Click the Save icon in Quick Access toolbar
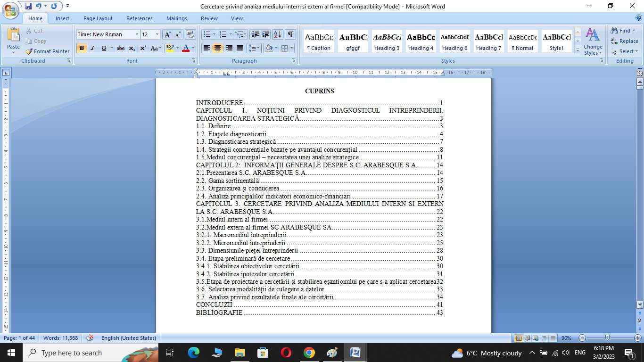Image resolution: width=644 pixels, height=362 pixels. pos(28,6)
